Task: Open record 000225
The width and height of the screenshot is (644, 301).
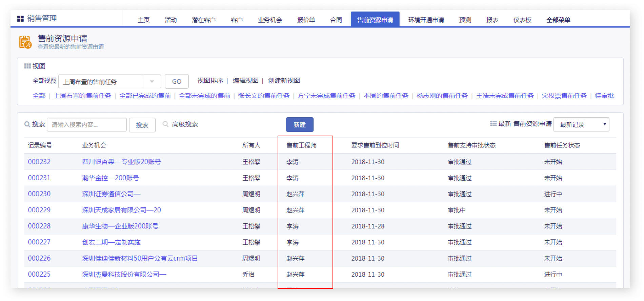Action: click(x=39, y=274)
